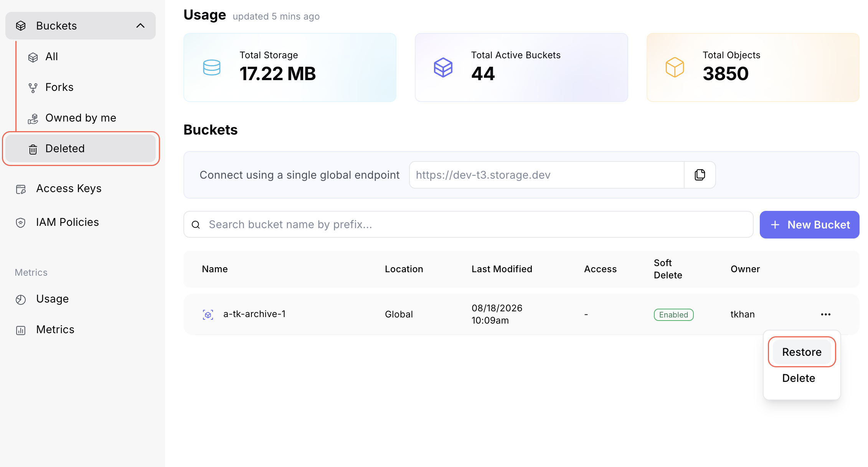
Task: Open the All buckets view
Action: 51,56
